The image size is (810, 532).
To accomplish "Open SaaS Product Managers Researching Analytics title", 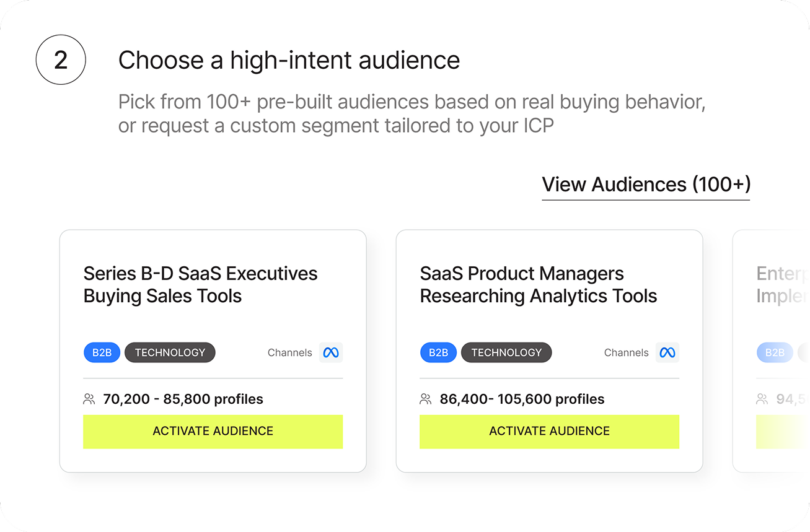I will [x=538, y=285].
